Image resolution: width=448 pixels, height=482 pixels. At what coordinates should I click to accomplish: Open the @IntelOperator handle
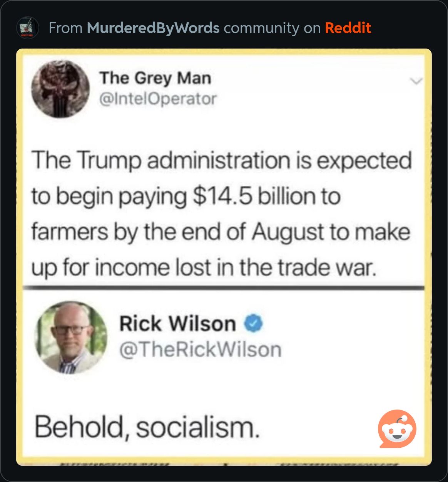[x=158, y=99]
